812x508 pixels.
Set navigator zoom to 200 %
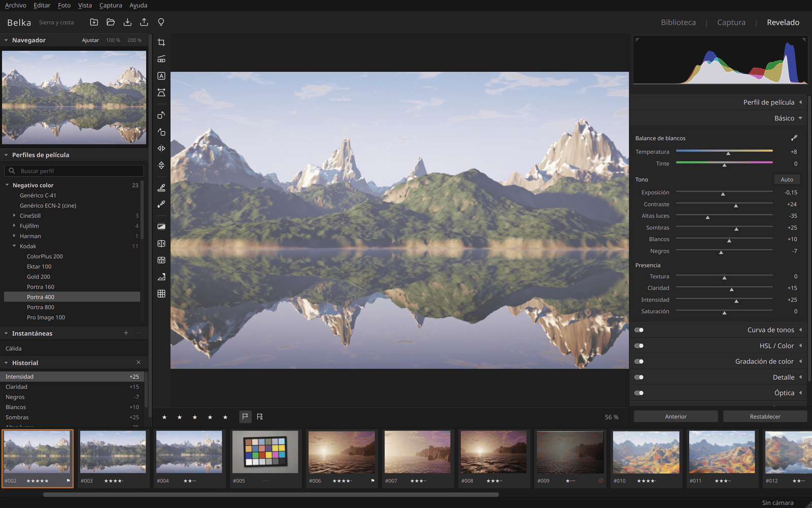pyautogui.click(x=134, y=40)
